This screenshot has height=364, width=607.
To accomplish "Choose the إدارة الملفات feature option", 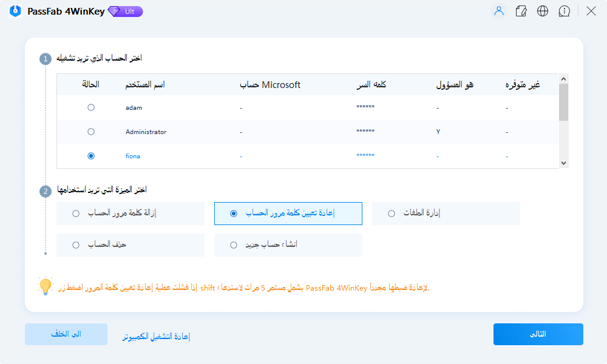I will (x=390, y=214).
